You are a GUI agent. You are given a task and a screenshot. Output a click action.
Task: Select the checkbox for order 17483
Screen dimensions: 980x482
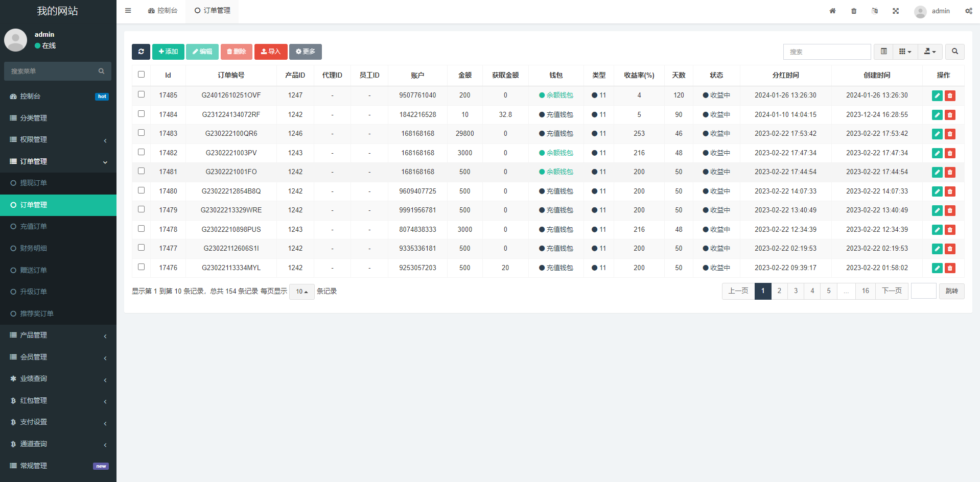pos(142,133)
